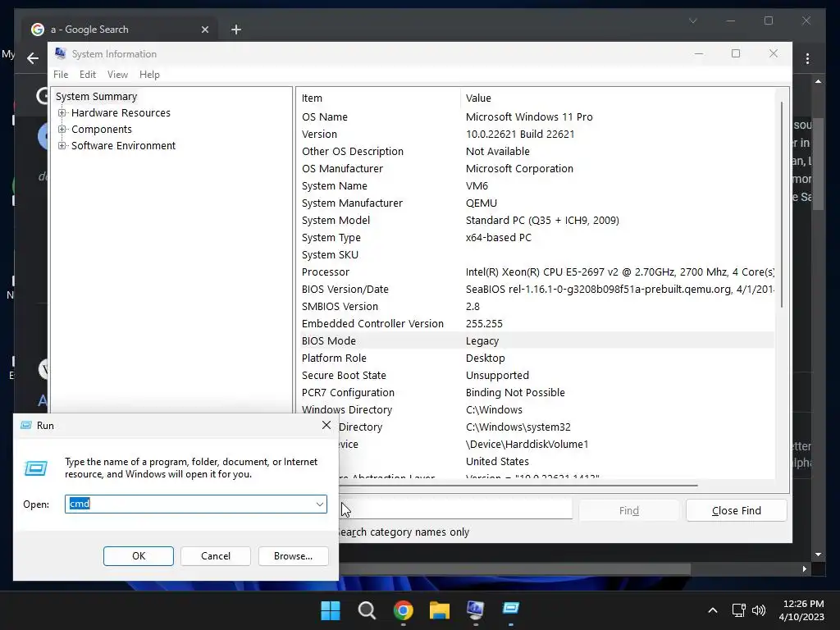The height and width of the screenshot is (630, 840).
Task: Click the 'QEMU' value cell
Action: 482,203
